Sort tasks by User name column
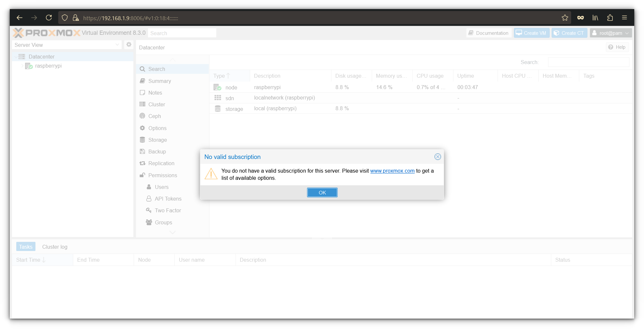Viewport: 644px width, 329px height. (x=205, y=260)
